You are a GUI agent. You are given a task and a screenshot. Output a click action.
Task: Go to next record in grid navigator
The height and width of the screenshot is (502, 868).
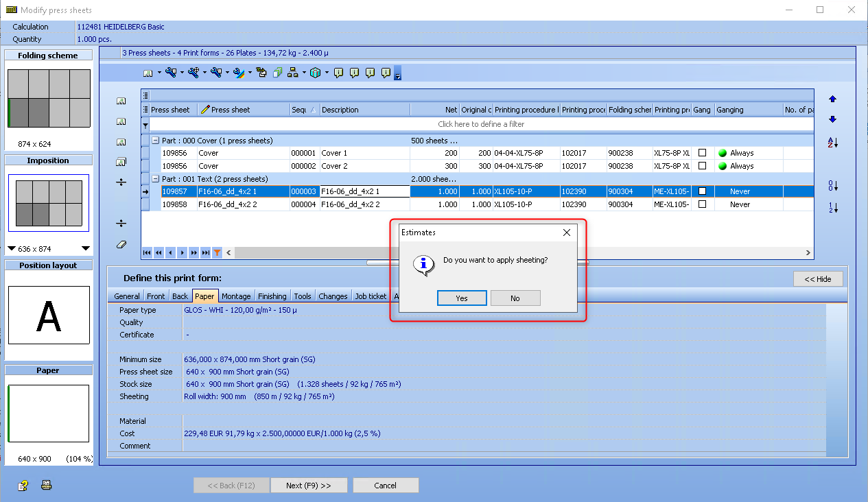pyautogui.click(x=182, y=253)
